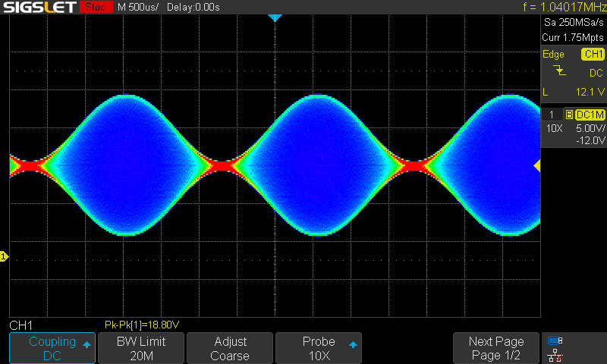Image resolution: width=607 pixels, height=364 pixels.
Task: Toggle the BW Limit 20M softkey
Action: 141,348
